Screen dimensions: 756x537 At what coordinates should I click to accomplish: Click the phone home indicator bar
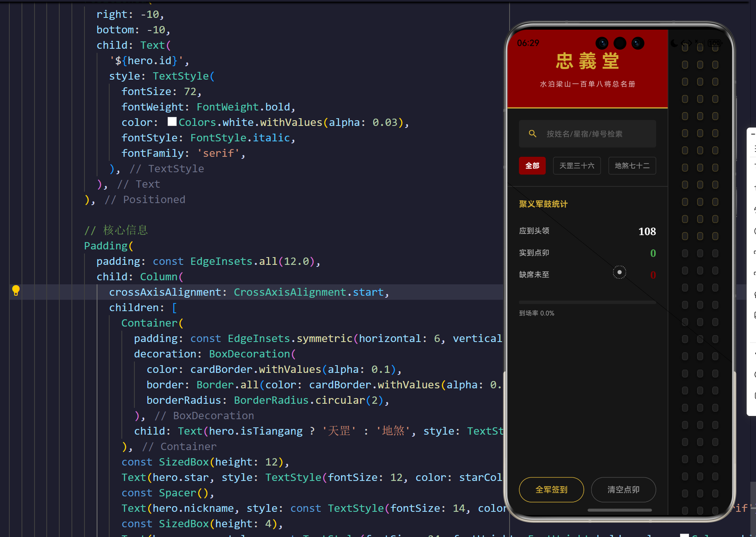tap(620, 510)
